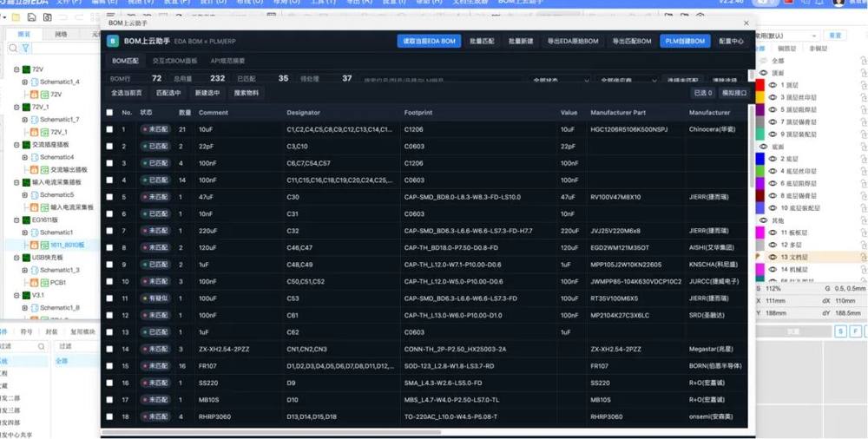Viewport: 868px width, 439px height.
Task: Switch to 交互式BOM面板 tab
Action: 175,61
